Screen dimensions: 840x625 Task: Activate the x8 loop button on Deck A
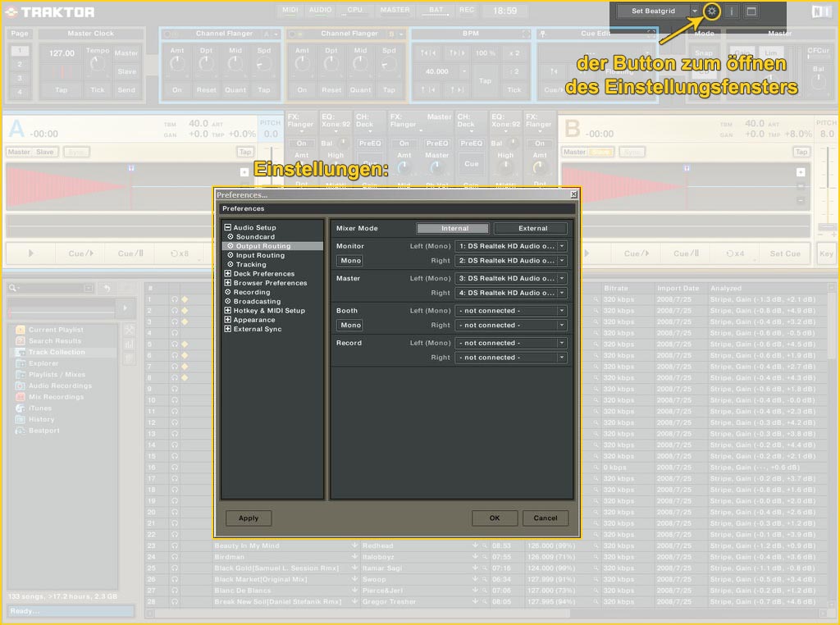pyautogui.click(x=180, y=253)
